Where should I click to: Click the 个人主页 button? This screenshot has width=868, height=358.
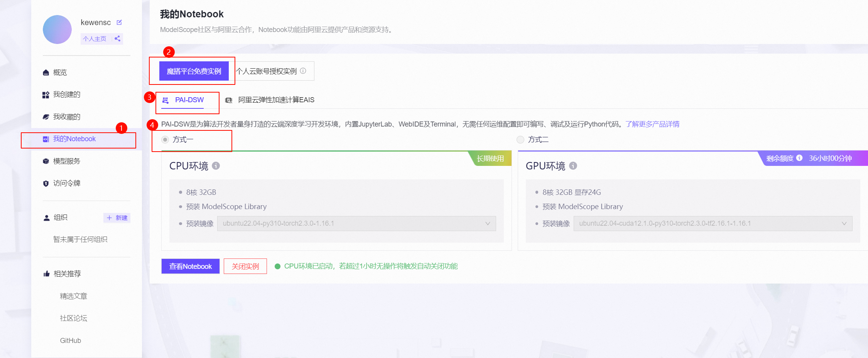click(x=95, y=39)
